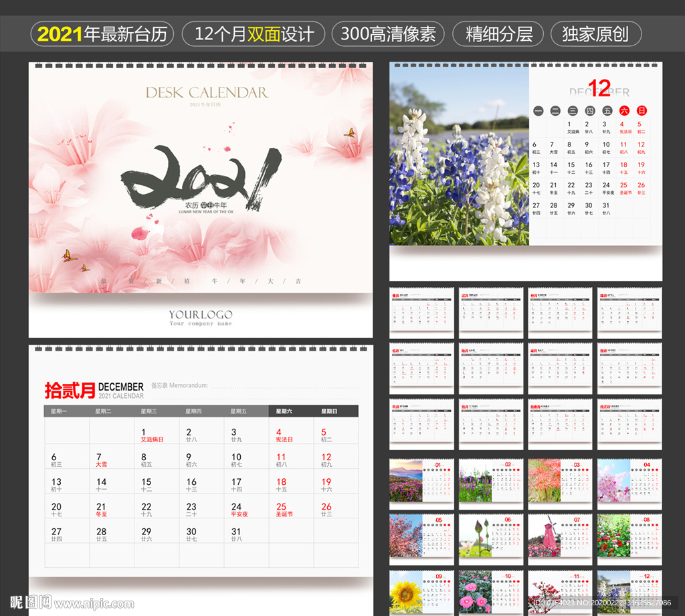
Task: Click the '2021 CALENDAR' subtitle
Action: click(121, 396)
